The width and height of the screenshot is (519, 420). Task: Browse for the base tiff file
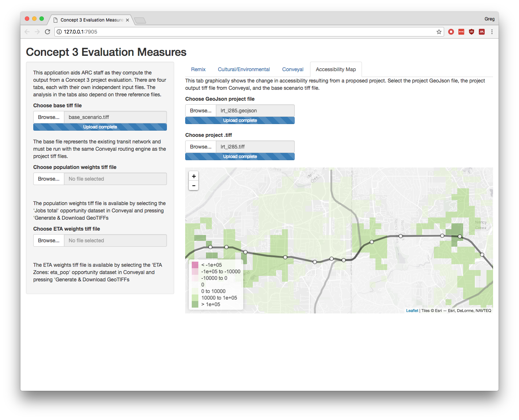pos(49,117)
